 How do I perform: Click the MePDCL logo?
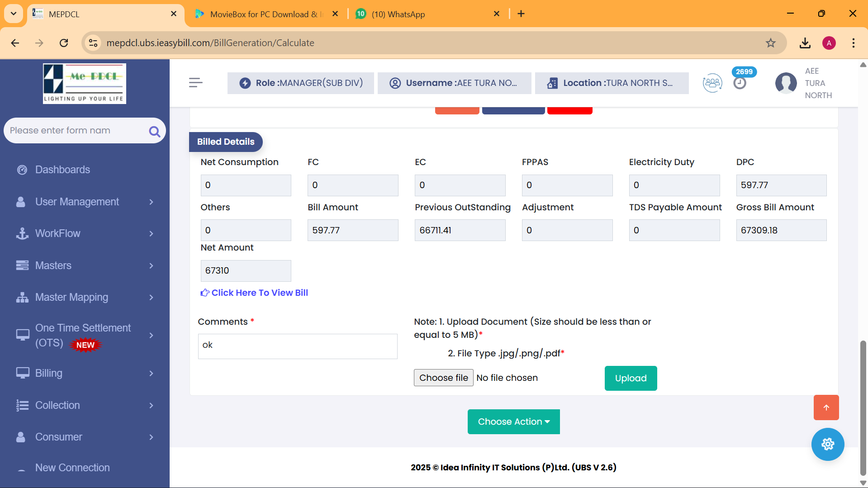pyautogui.click(x=85, y=84)
